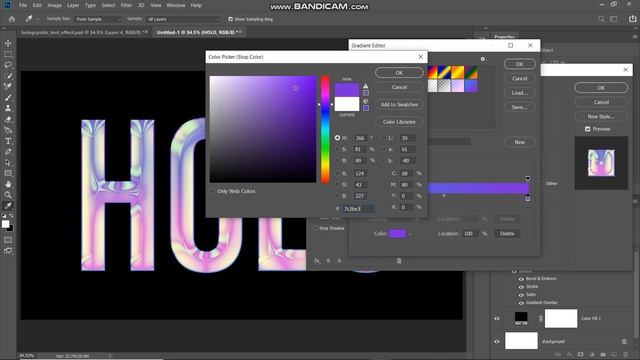This screenshot has width=640, height=360.
Task: Select the Hand tool
Action: click(8, 184)
